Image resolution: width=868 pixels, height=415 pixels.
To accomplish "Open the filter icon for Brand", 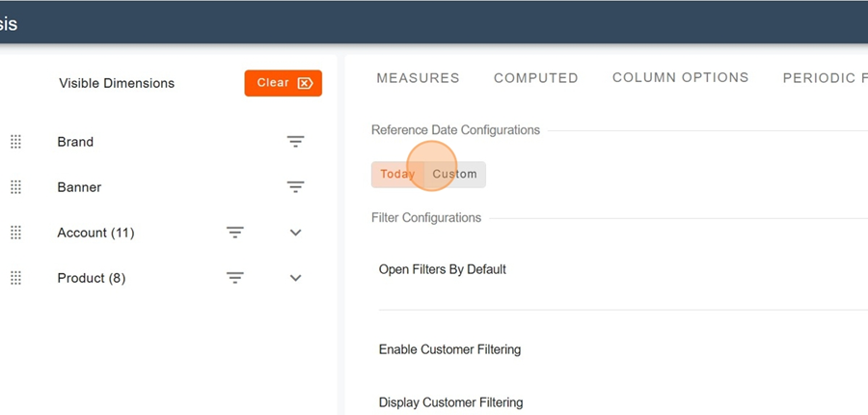I will pos(296,142).
